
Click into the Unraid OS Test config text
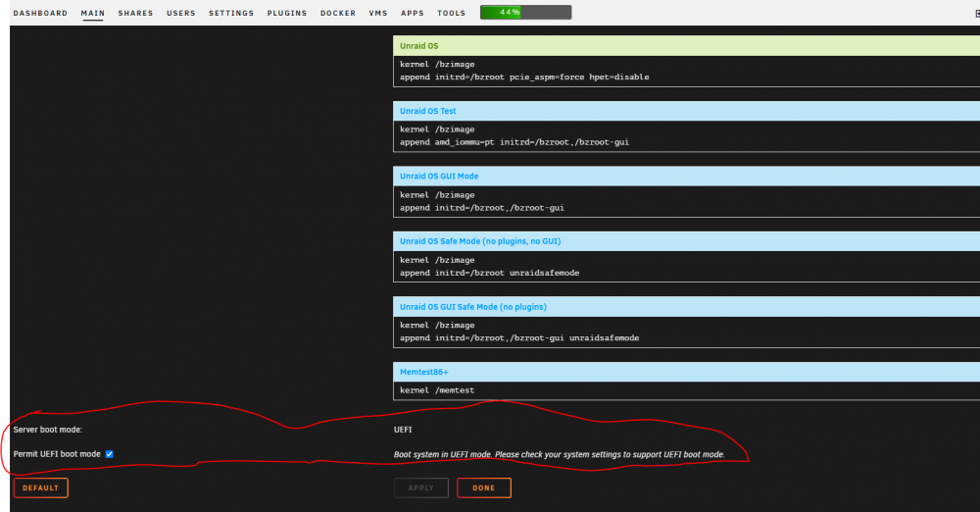[686, 135]
